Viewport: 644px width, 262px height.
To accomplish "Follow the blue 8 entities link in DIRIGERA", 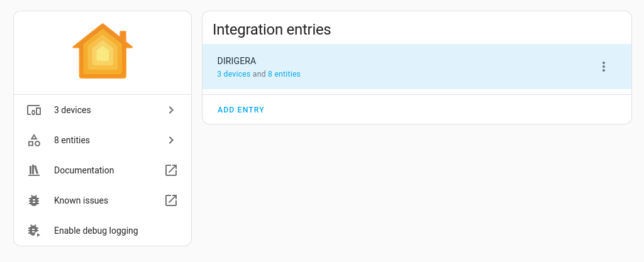I will [284, 74].
